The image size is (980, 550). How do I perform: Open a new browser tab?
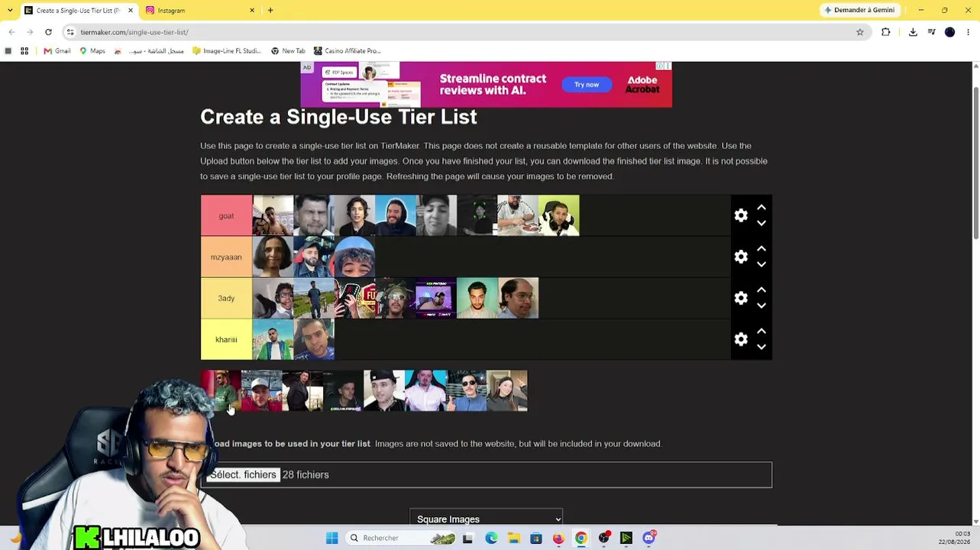270,11
